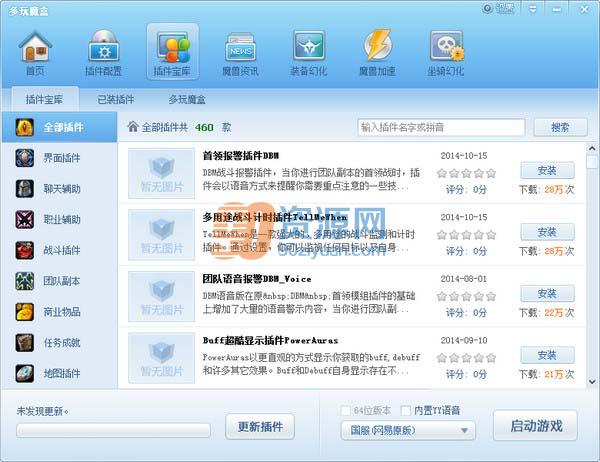
Task: Click 更新插件 button
Action: point(260,426)
